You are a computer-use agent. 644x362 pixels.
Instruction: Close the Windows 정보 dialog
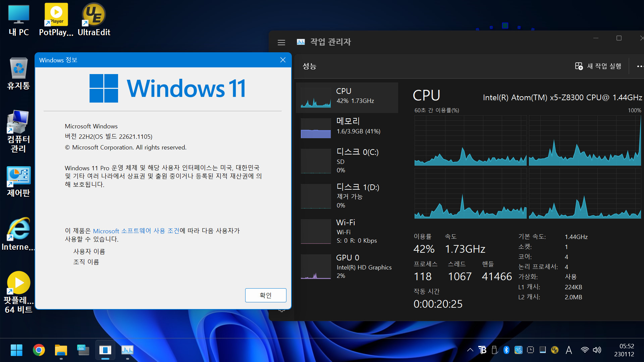tap(283, 60)
